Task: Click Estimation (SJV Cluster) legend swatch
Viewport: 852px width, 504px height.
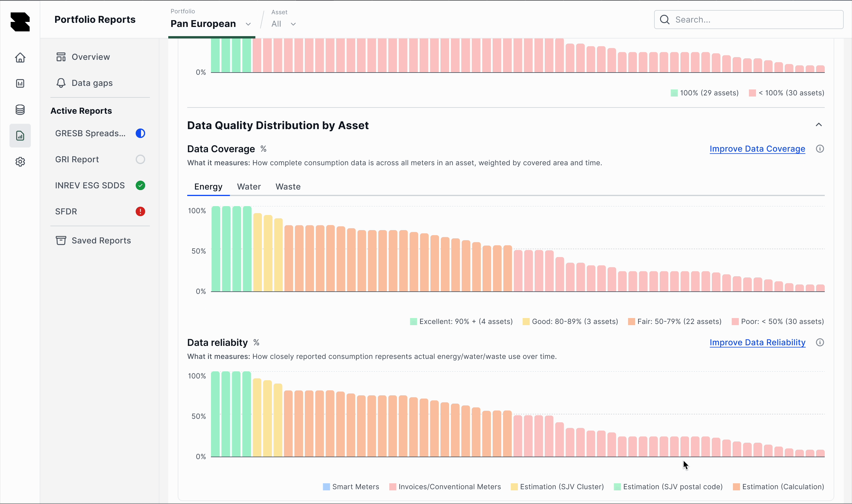Action: (514, 487)
